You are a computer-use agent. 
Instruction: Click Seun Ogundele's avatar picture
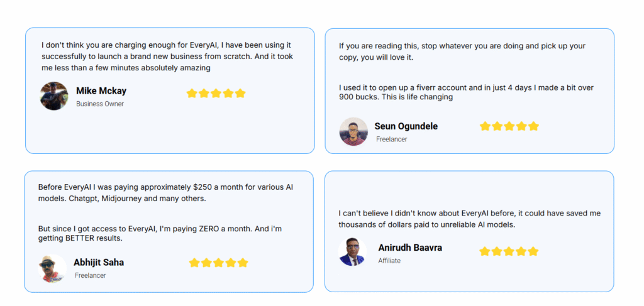(x=353, y=131)
